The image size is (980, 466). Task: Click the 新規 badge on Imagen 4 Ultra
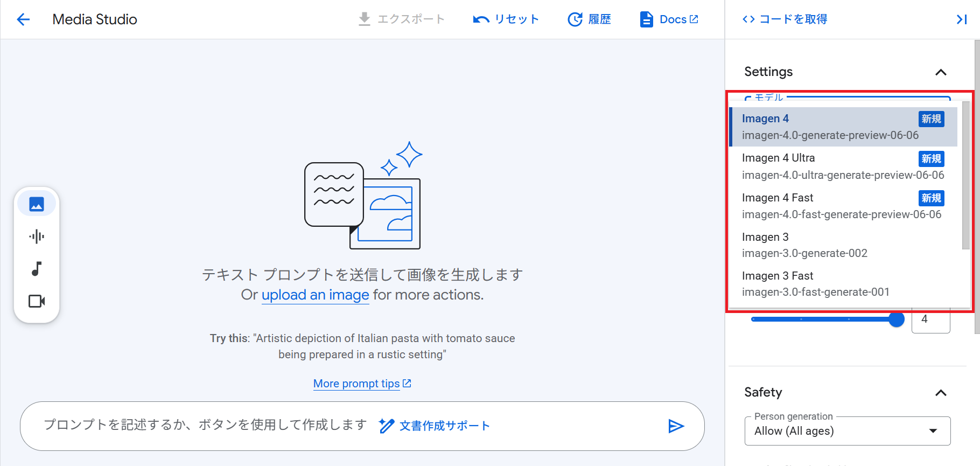(x=931, y=159)
